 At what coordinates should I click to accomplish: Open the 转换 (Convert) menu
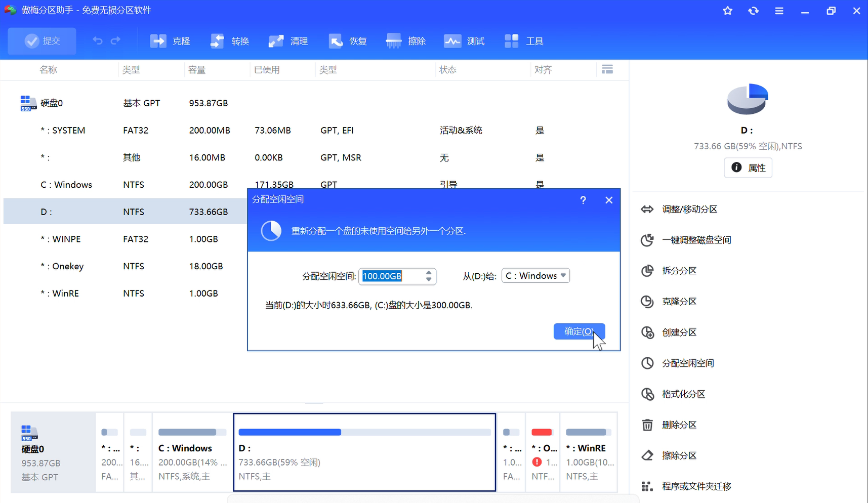click(x=230, y=41)
